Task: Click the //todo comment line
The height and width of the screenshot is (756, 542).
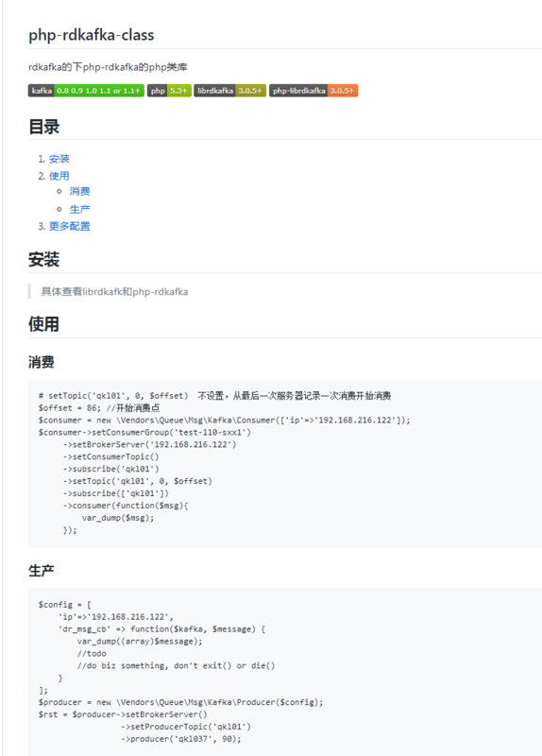Action: click(x=92, y=654)
